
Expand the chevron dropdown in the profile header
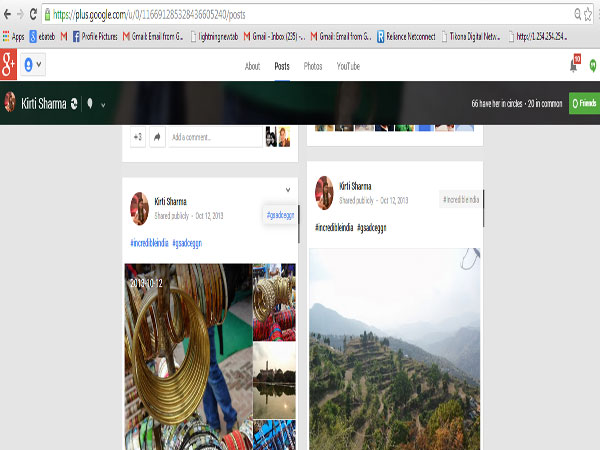coord(103,105)
